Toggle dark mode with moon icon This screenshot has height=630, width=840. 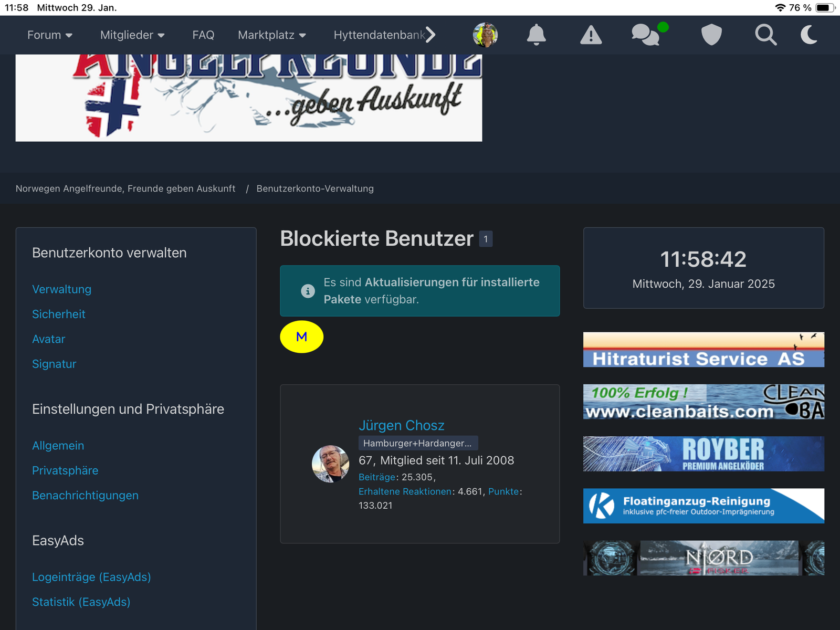809,35
